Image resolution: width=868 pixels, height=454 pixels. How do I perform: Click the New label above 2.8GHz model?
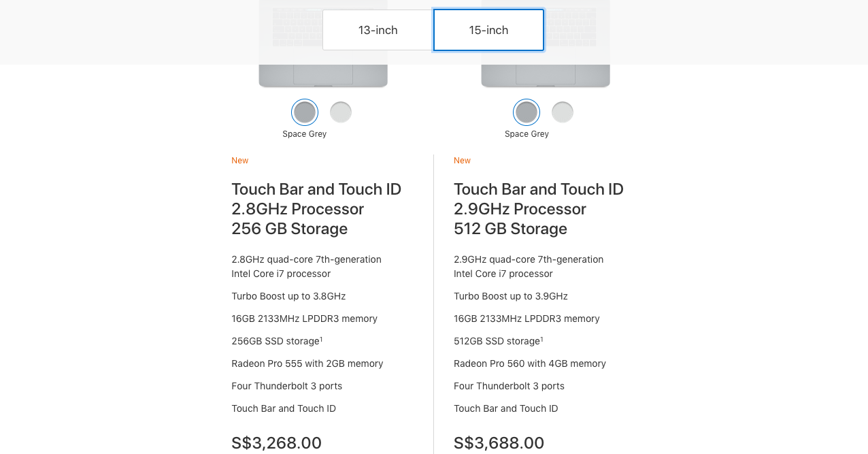[240, 161]
